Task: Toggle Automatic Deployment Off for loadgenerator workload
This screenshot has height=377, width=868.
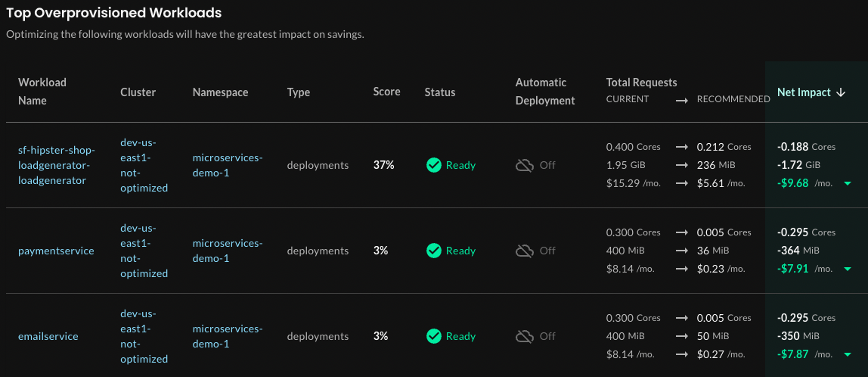Action: click(x=547, y=165)
